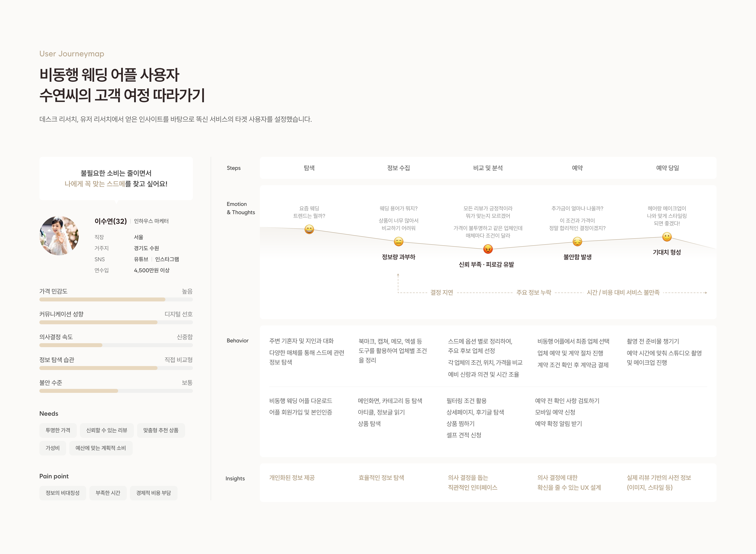Viewport: 756px width, 554px height.
Task: Click the angry red emoji above 신뢰 부족
Action: 488,249
